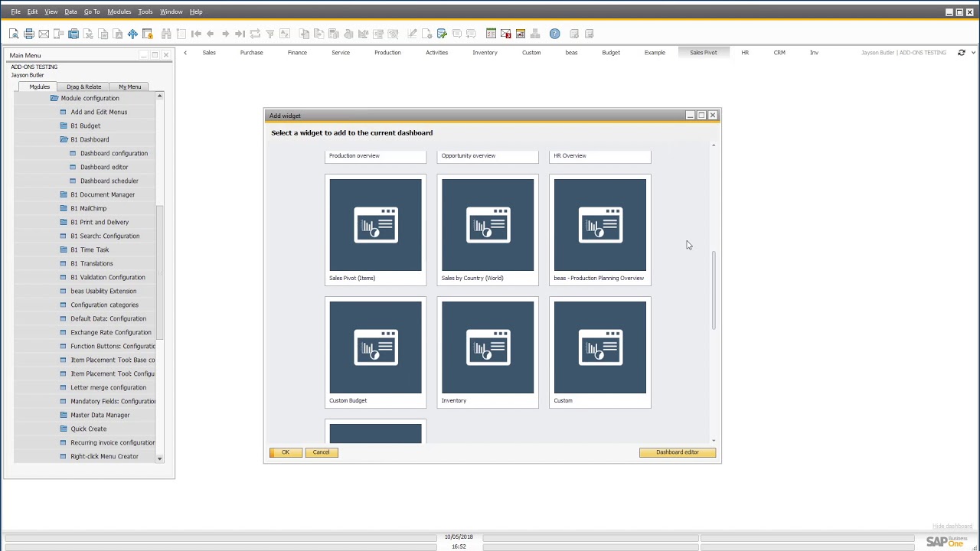Select the Inventory widget
The height and width of the screenshot is (551, 980).
tap(488, 353)
